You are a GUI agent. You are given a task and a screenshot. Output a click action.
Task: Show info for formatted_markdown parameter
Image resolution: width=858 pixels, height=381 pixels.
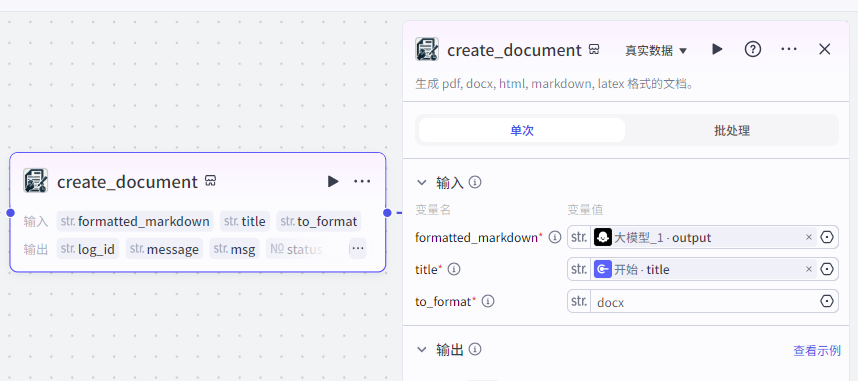(555, 237)
